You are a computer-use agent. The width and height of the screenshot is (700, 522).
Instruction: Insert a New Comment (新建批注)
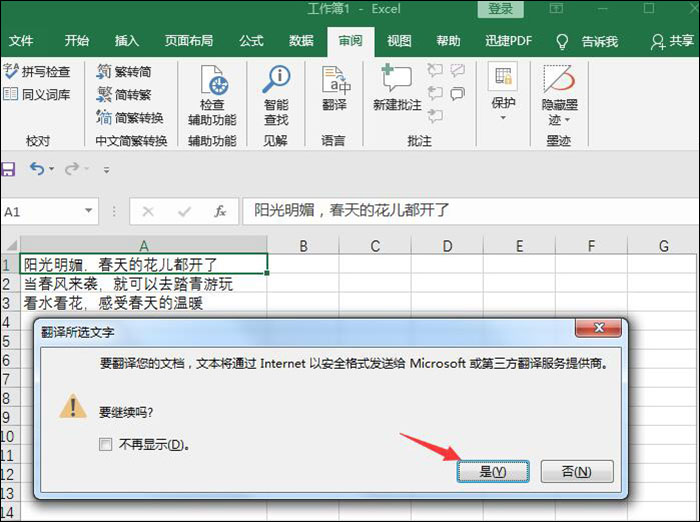click(397, 88)
